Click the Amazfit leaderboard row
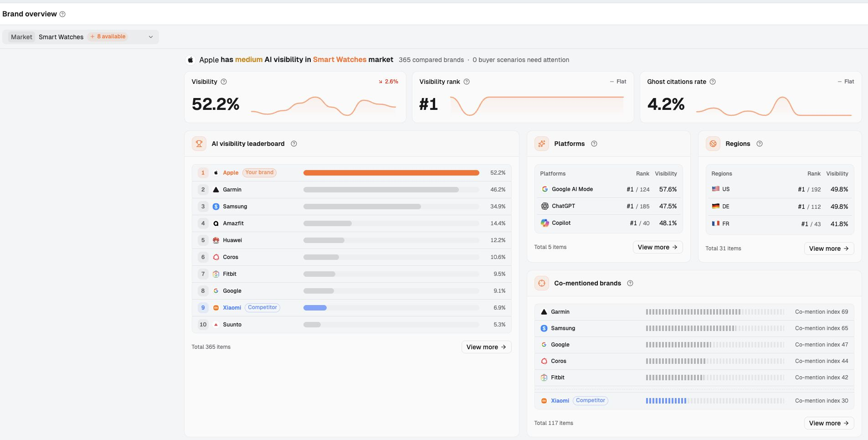This screenshot has width=868, height=440. click(352, 223)
